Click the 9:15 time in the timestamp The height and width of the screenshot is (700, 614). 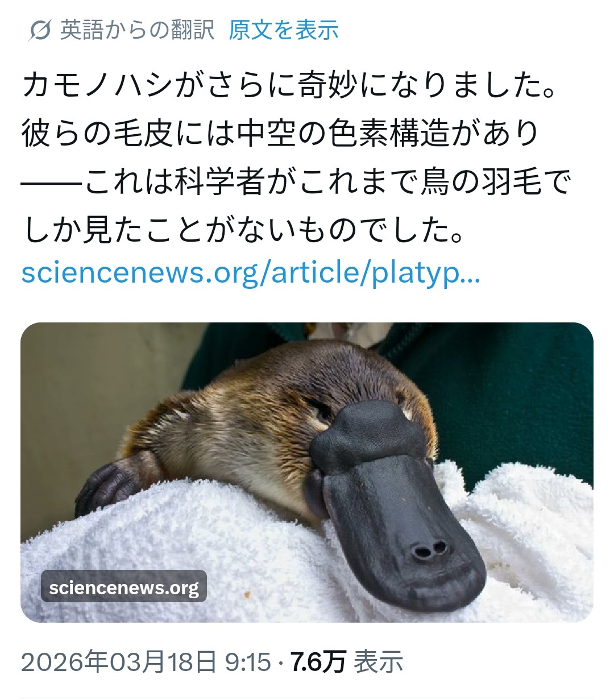pos(248,661)
